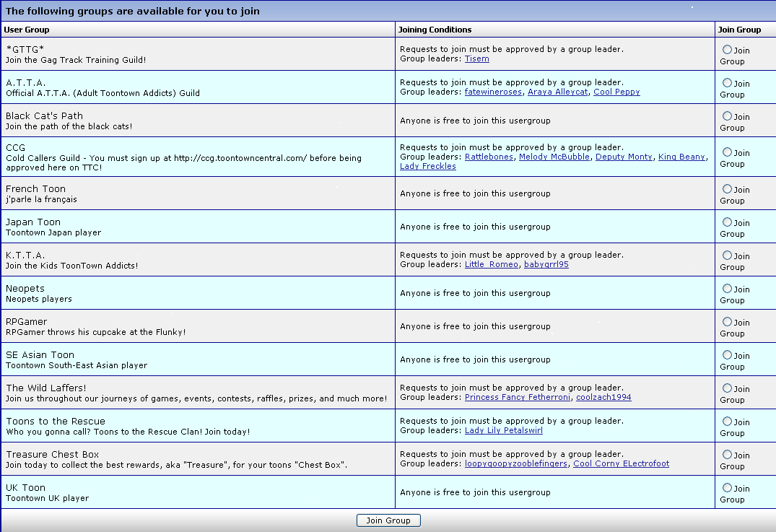Click the Rattlebones leader link
Screen dimensions: 776x532
click(489, 157)
